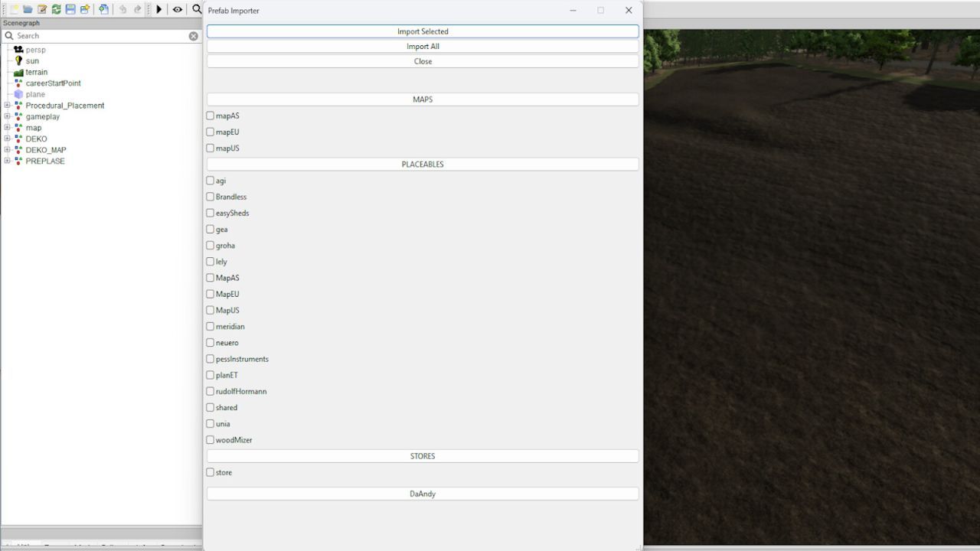Click the PLACEABLES section header
980x551 pixels.
(422, 164)
